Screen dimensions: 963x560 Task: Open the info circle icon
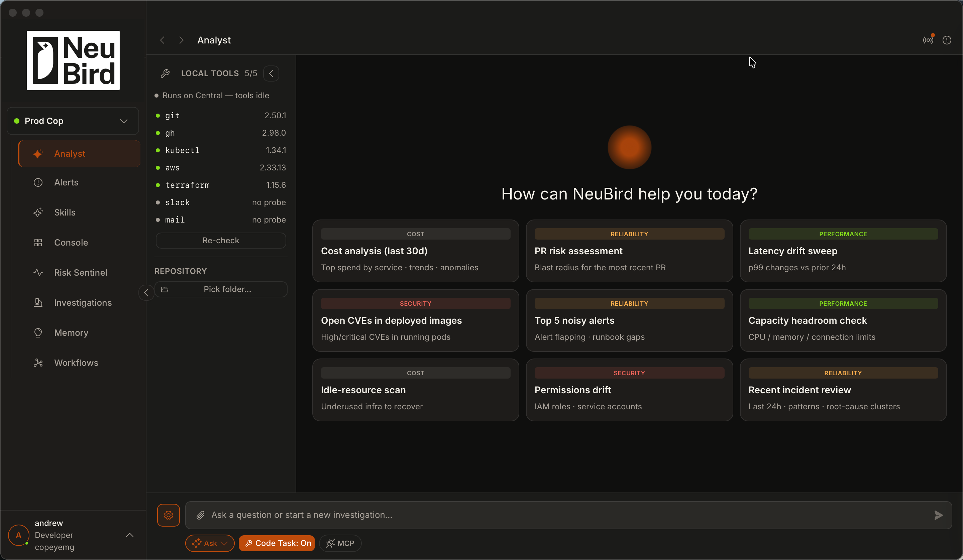click(947, 40)
